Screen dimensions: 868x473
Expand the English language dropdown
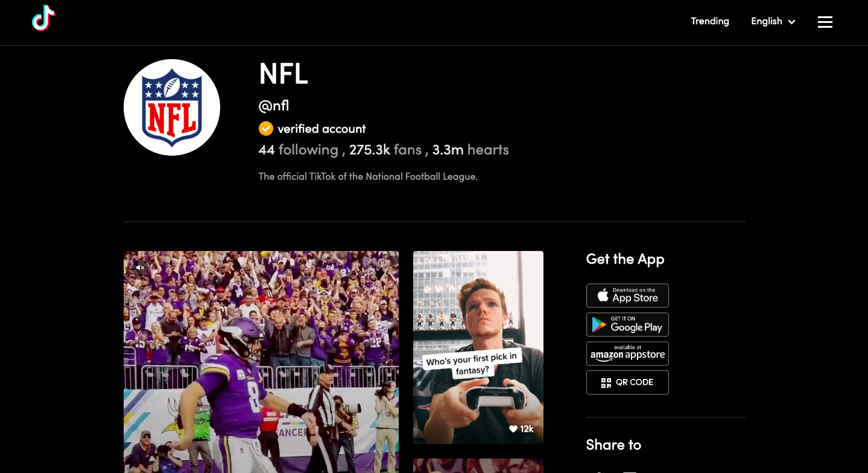click(773, 22)
